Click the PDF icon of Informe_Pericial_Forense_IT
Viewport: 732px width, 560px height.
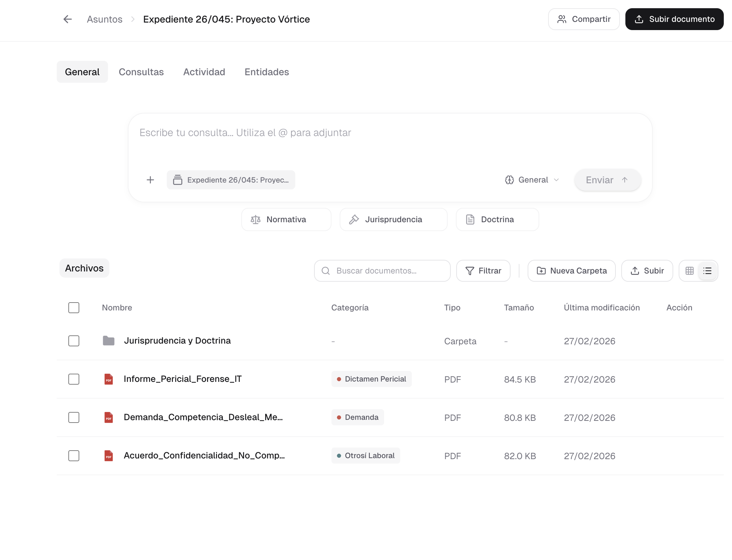(x=109, y=379)
